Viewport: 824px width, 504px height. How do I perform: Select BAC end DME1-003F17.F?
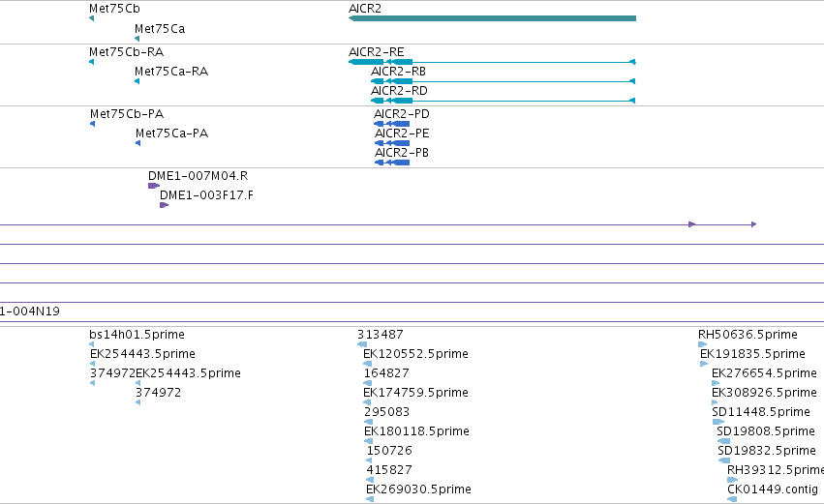click(x=206, y=195)
